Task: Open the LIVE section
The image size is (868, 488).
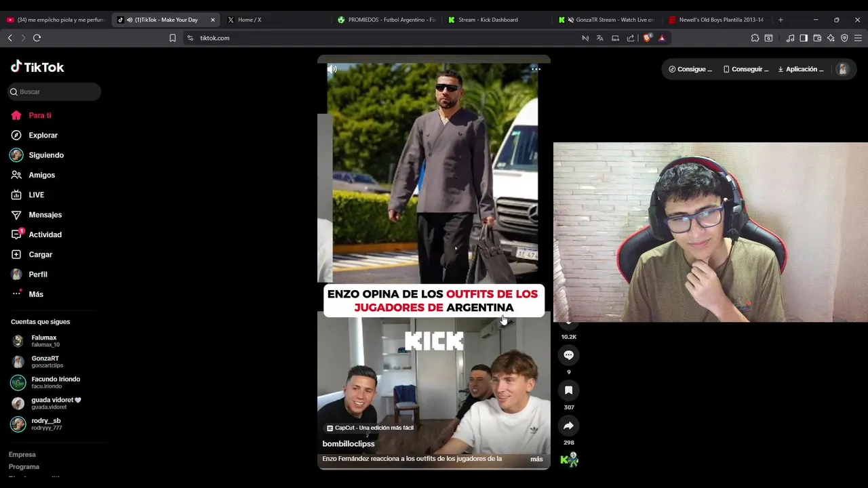Action: click(27, 195)
